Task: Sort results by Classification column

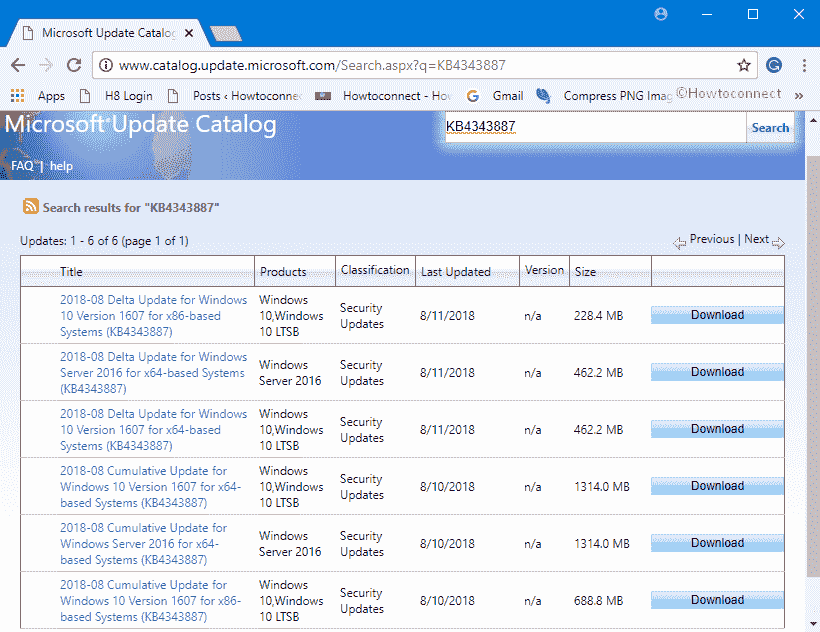Action: click(x=375, y=270)
